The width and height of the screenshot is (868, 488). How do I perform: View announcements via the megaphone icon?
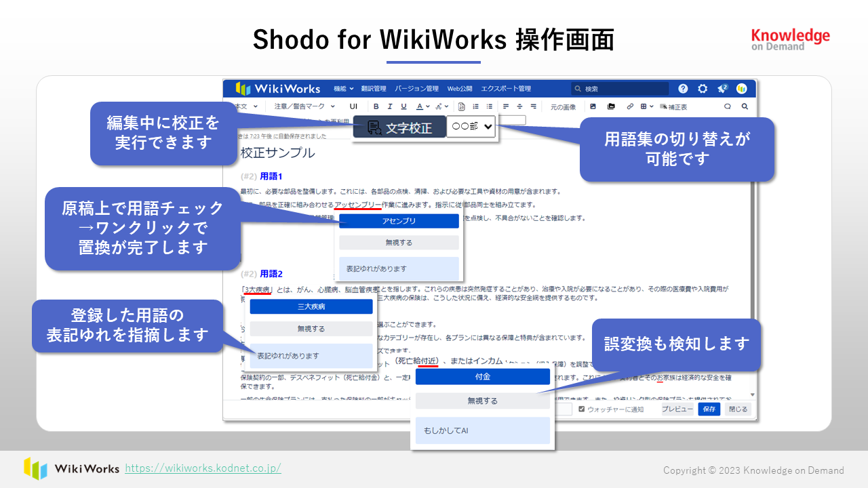pyautogui.click(x=723, y=89)
